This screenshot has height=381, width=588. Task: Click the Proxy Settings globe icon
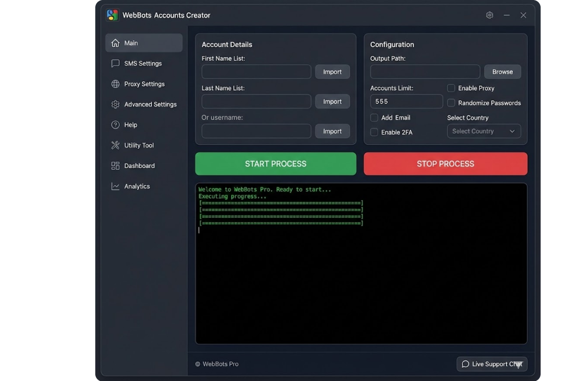115,84
